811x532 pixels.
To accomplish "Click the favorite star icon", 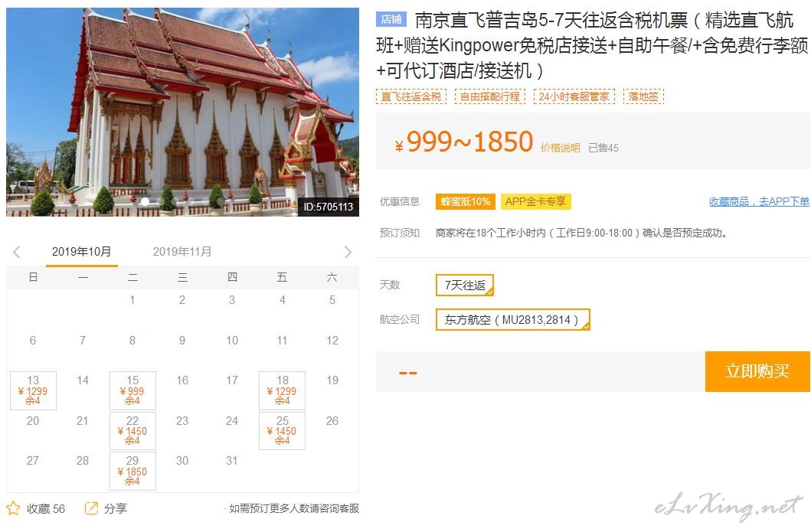I will (x=13, y=508).
